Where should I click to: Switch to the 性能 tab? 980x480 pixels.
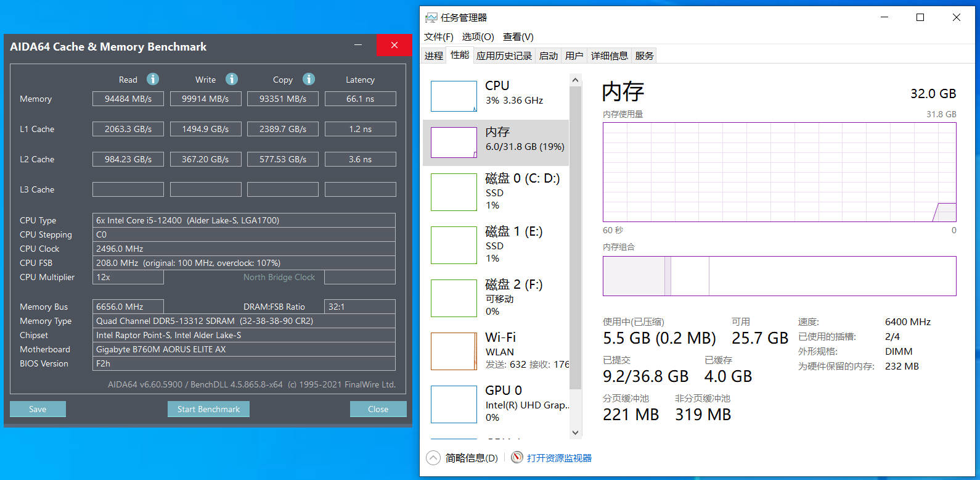tap(460, 55)
